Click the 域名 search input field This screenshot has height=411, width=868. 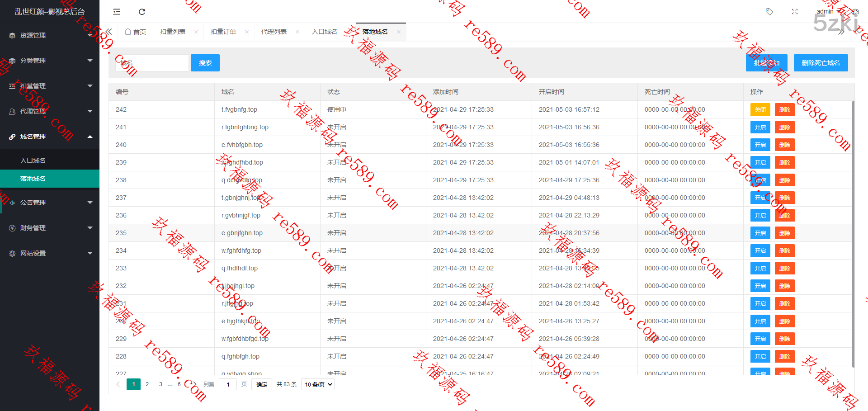[x=152, y=63]
